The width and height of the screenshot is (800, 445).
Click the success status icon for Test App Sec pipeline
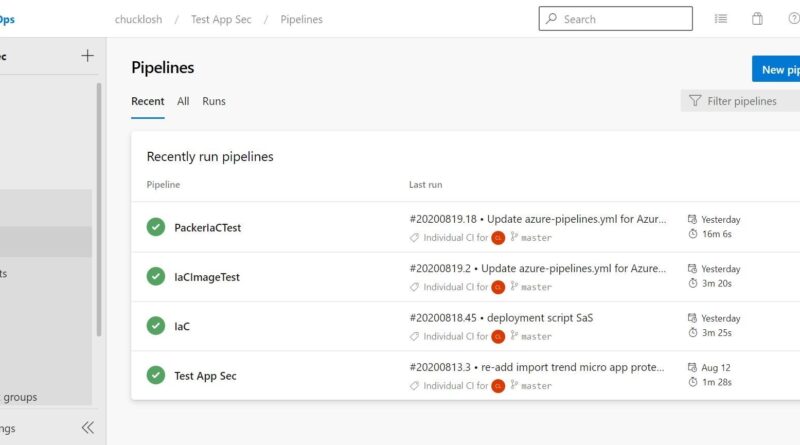pyautogui.click(x=156, y=375)
